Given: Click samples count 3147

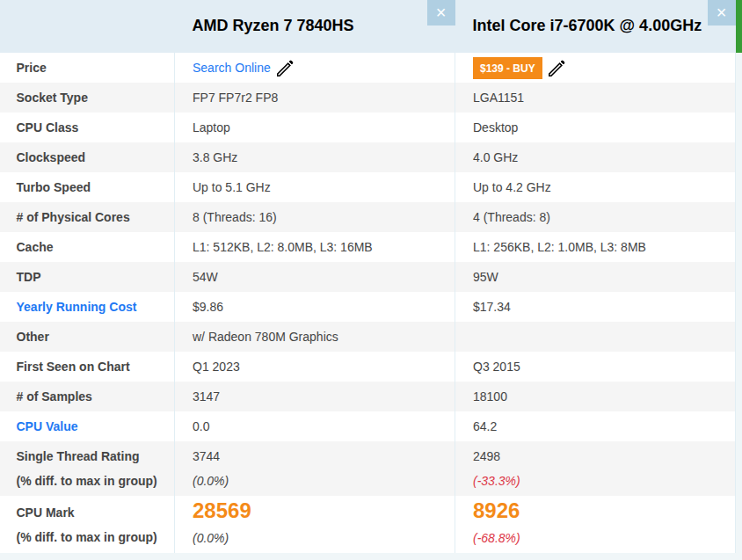Looking at the screenshot, I should pos(206,396).
